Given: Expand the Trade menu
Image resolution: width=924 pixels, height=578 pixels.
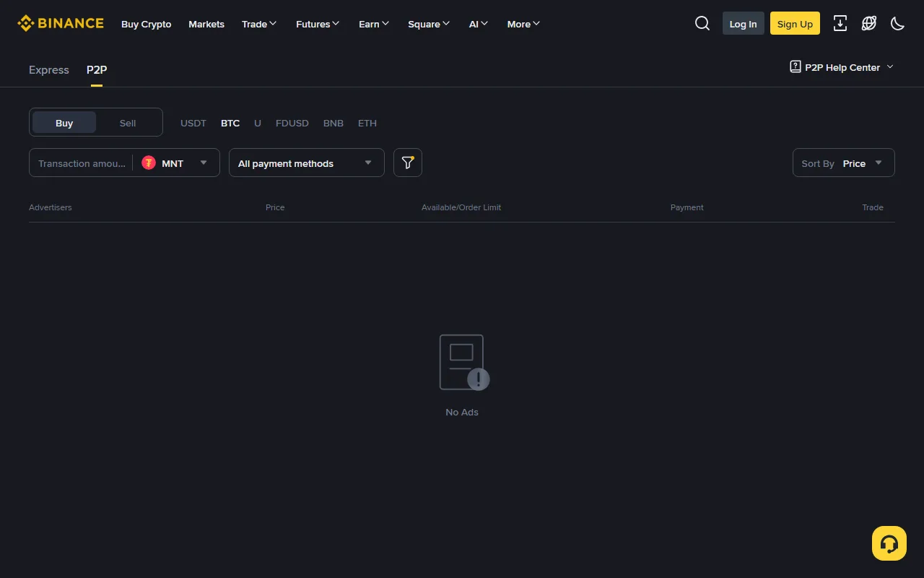Looking at the screenshot, I should 259,24.
